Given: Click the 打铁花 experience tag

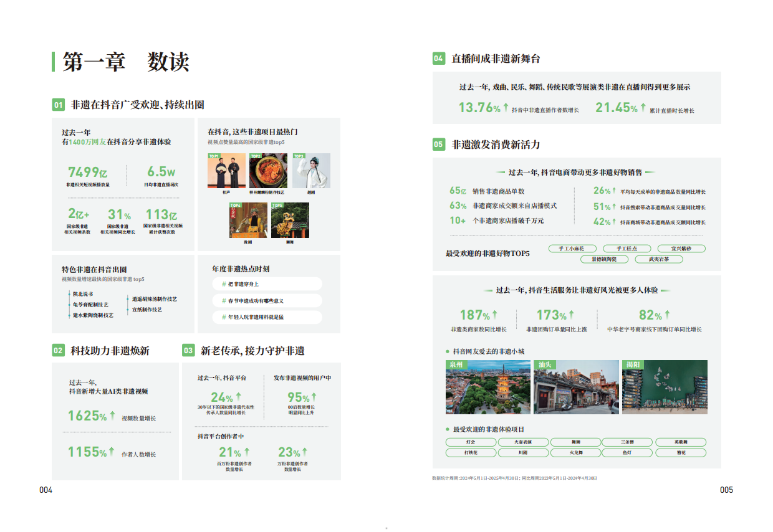Looking at the screenshot, I should pos(471,453).
